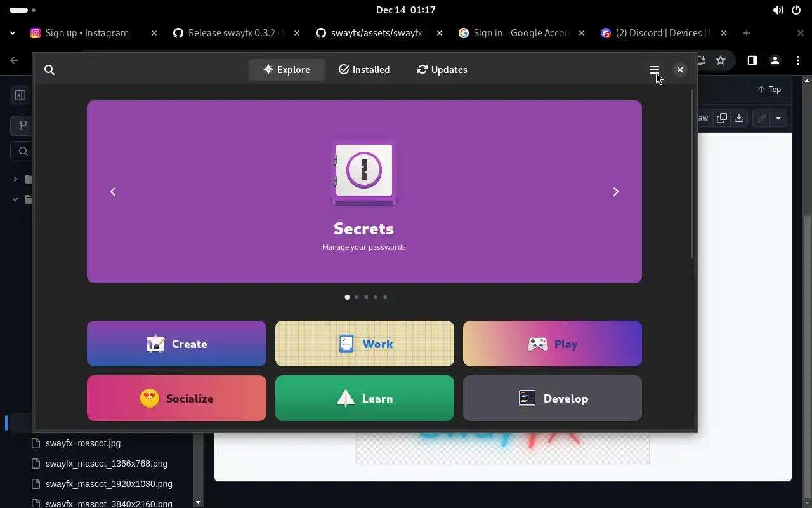Open the clock showing Dec 14 01:17

[406, 10]
